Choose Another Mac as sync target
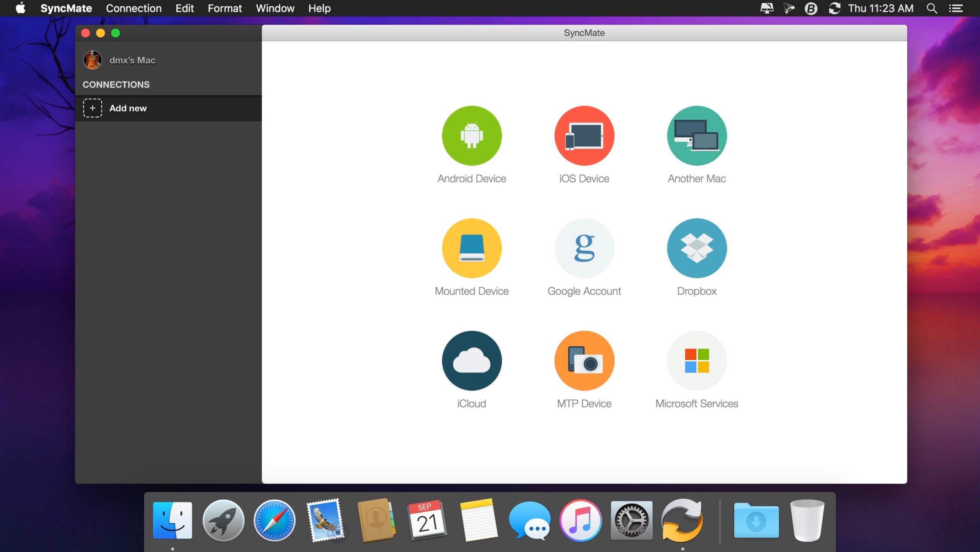This screenshot has height=552, width=980. pos(696,136)
